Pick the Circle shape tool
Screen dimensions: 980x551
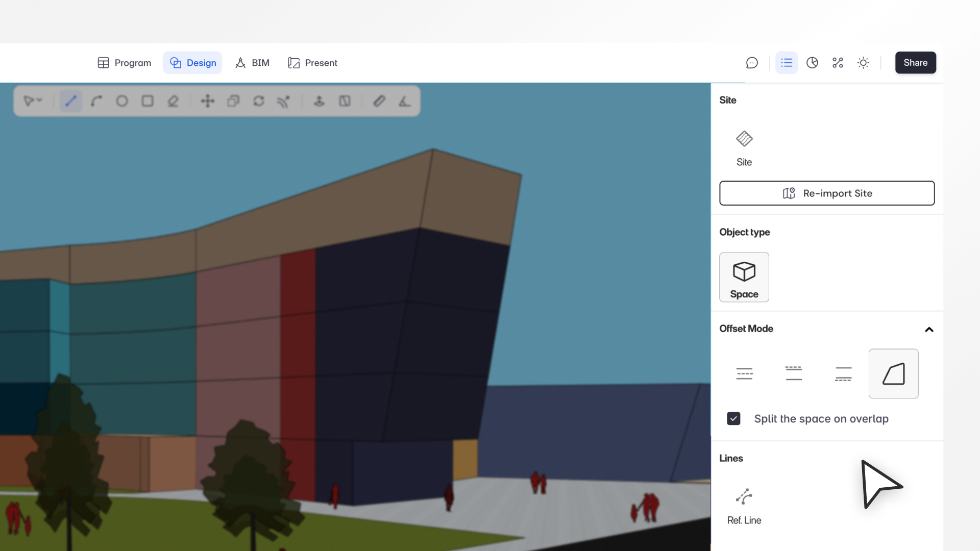pos(122,101)
